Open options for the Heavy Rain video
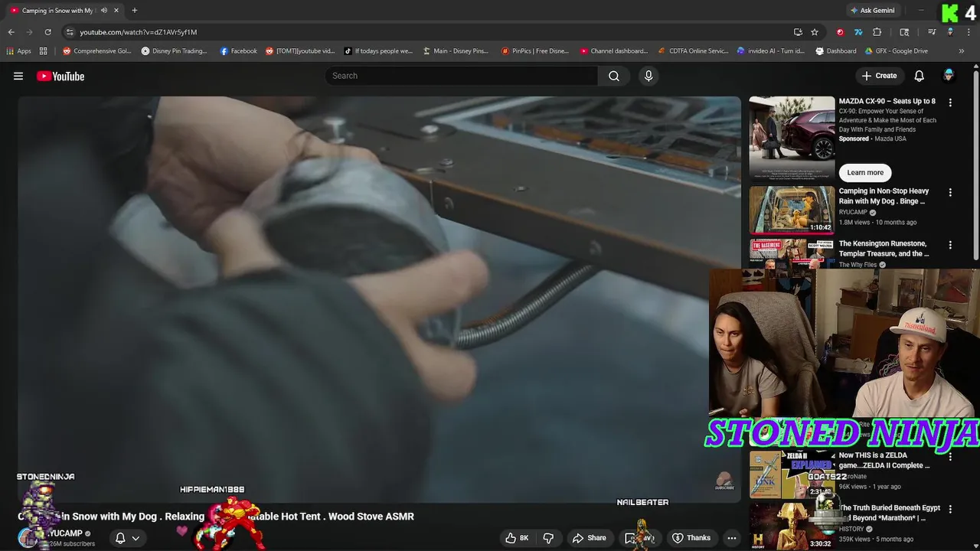Screen dimensions: 980x551 pos(950,192)
